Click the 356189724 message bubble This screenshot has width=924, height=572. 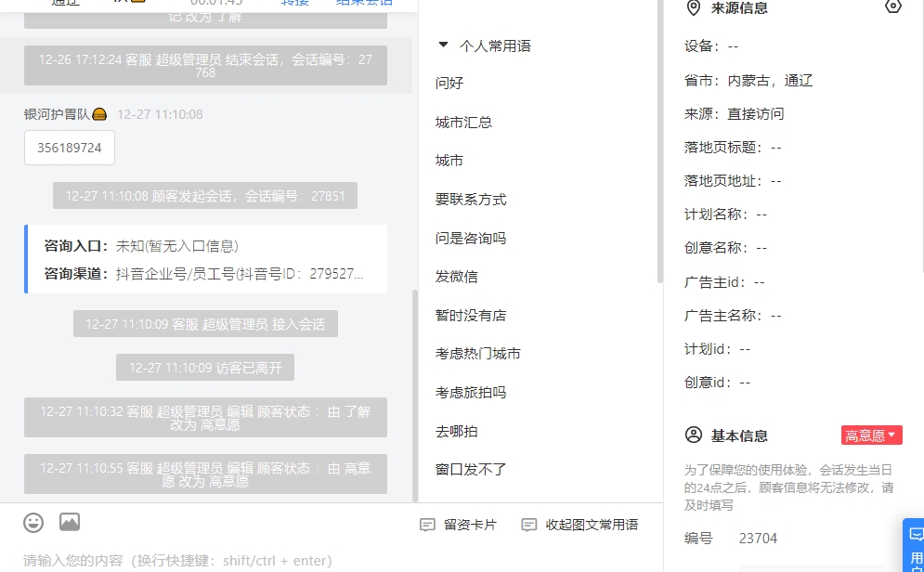point(70,148)
